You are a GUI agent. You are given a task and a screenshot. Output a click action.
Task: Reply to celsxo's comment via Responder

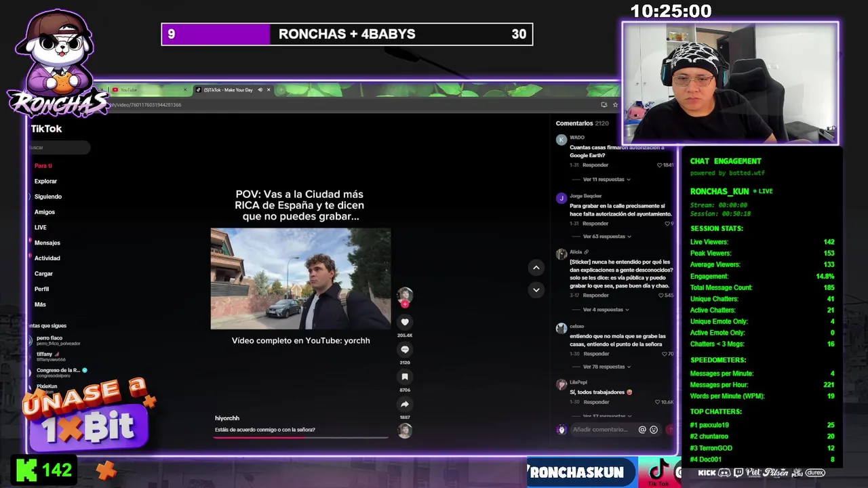pos(596,354)
